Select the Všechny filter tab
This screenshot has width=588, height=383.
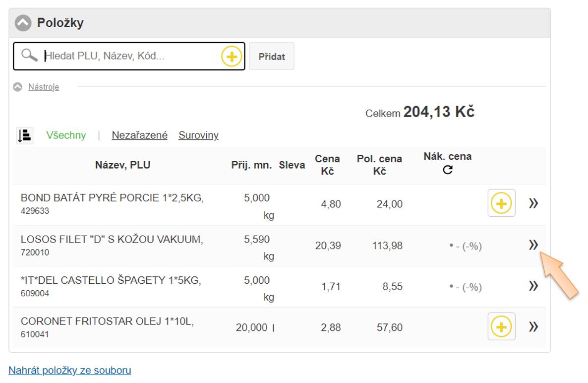[66, 135]
